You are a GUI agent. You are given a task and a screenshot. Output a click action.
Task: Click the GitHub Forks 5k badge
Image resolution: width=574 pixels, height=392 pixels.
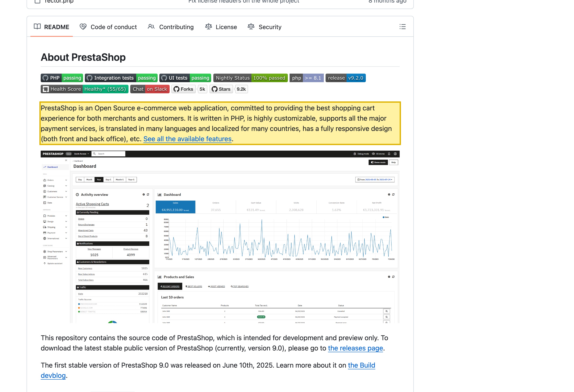[x=189, y=89]
